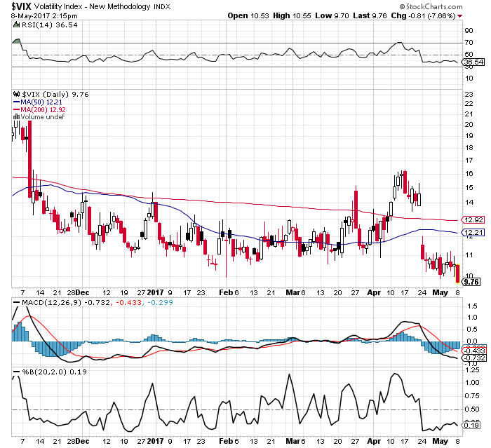Click the yellow-highlighted final candlestick for May 8

tap(457, 273)
